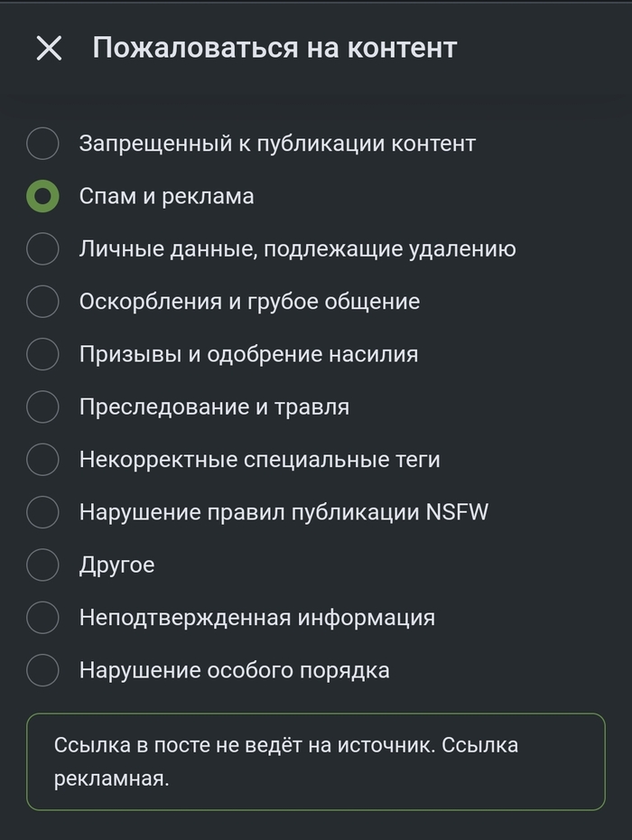Choose the 'Нарушение особого порядка' radio
This screenshot has height=840, width=632.
point(42,670)
